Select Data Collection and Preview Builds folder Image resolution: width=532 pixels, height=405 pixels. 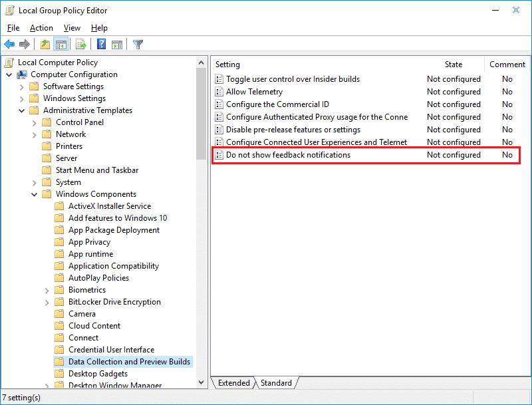129,362
